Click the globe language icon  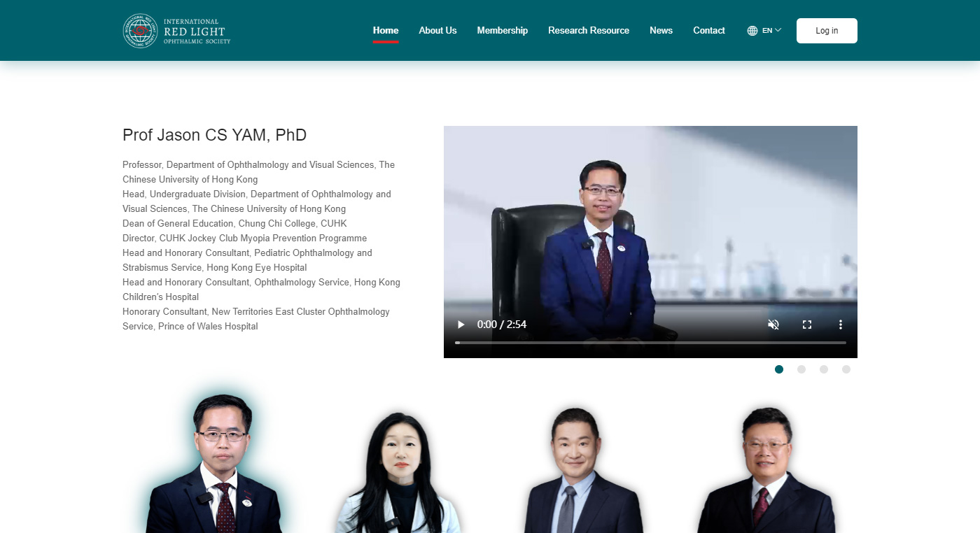tap(752, 31)
